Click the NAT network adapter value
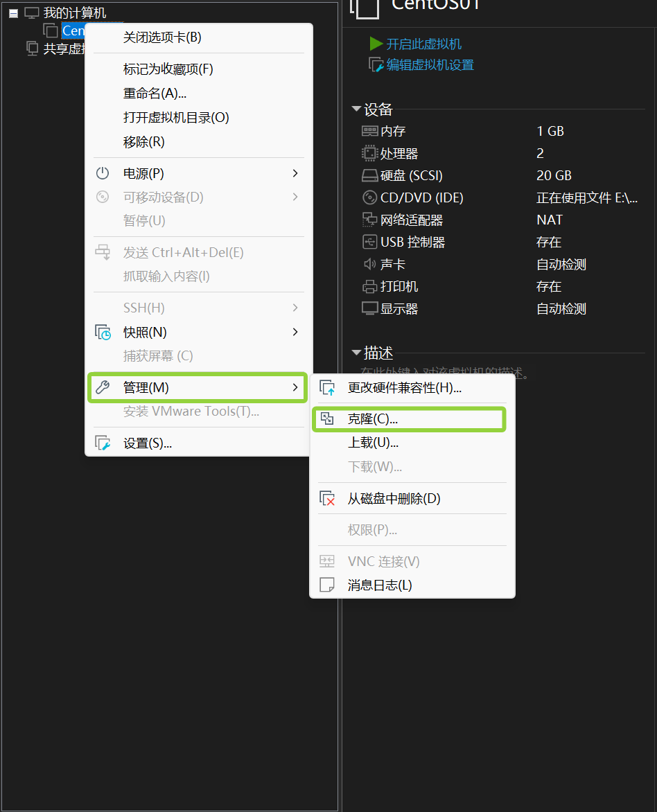The image size is (657, 812). click(x=550, y=220)
